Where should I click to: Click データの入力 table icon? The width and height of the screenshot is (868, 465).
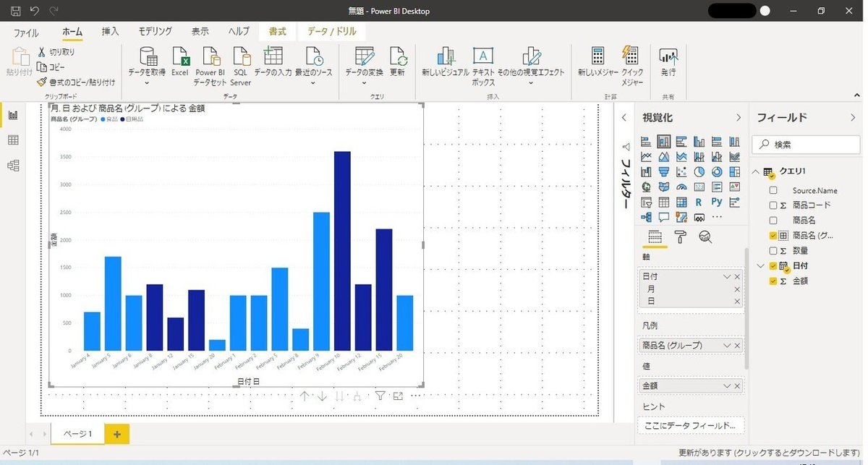pyautogui.click(x=273, y=56)
